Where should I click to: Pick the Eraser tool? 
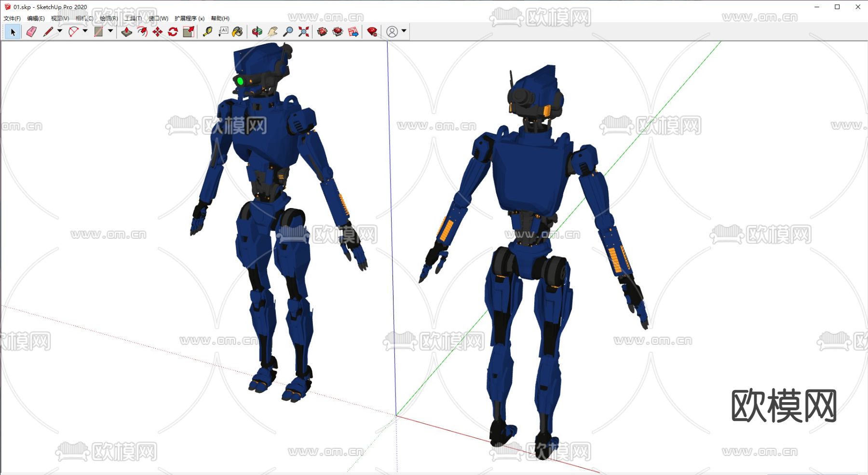[x=31, y=32]
